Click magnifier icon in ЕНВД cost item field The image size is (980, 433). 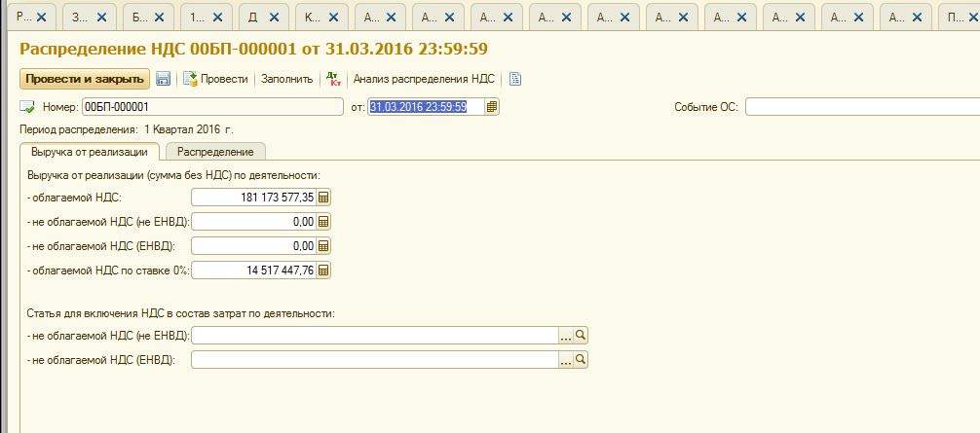pos(581,360)
